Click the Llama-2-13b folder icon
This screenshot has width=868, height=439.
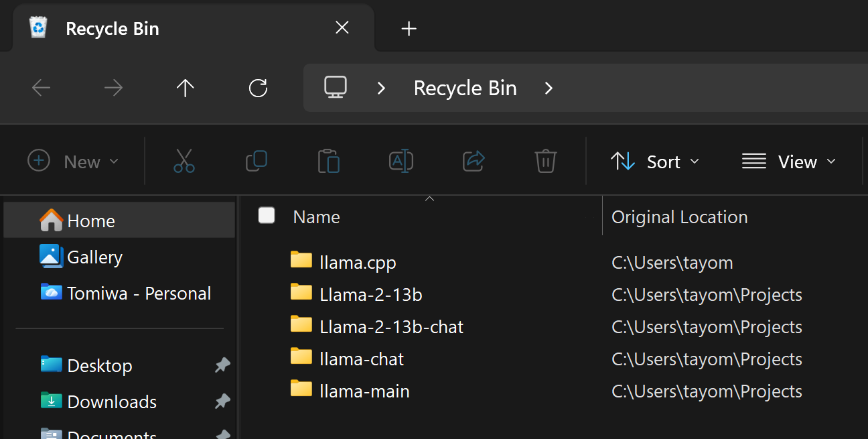click(301, 292)
